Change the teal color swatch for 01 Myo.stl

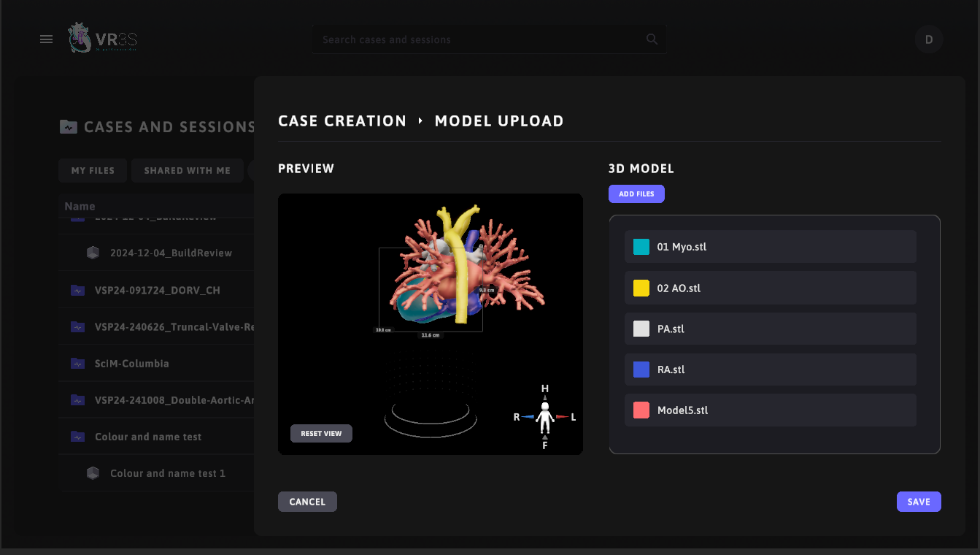tap(641, 247)
